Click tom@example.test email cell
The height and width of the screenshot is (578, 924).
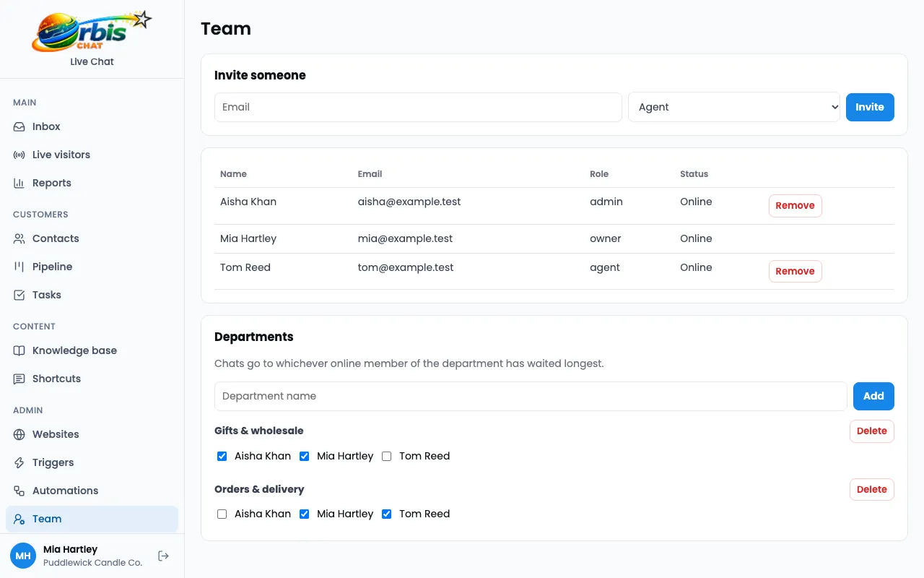406,267
